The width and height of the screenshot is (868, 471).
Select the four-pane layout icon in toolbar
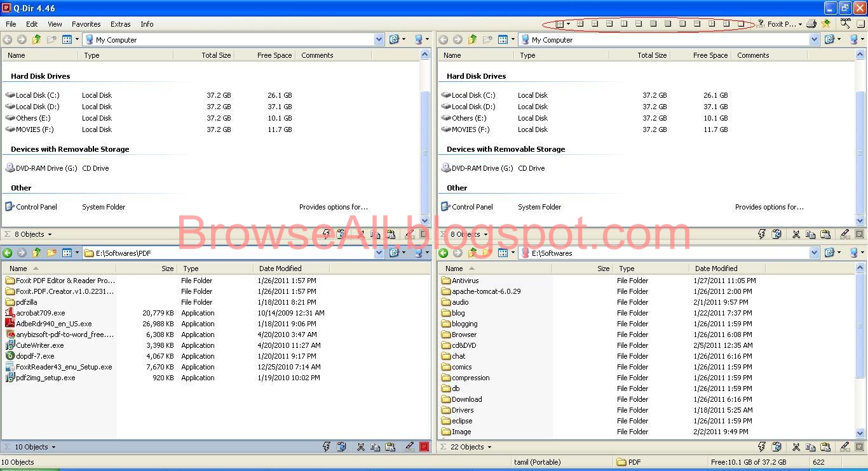[560, 24]
